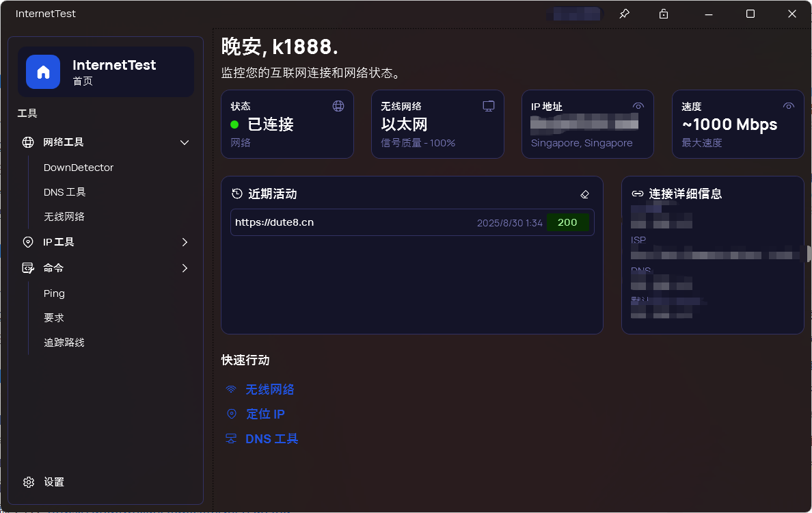The height and width of the screenshot is (513, 812).
Task: Collapse the 网络工具 section chevron
Action: (x=185, y=142)
